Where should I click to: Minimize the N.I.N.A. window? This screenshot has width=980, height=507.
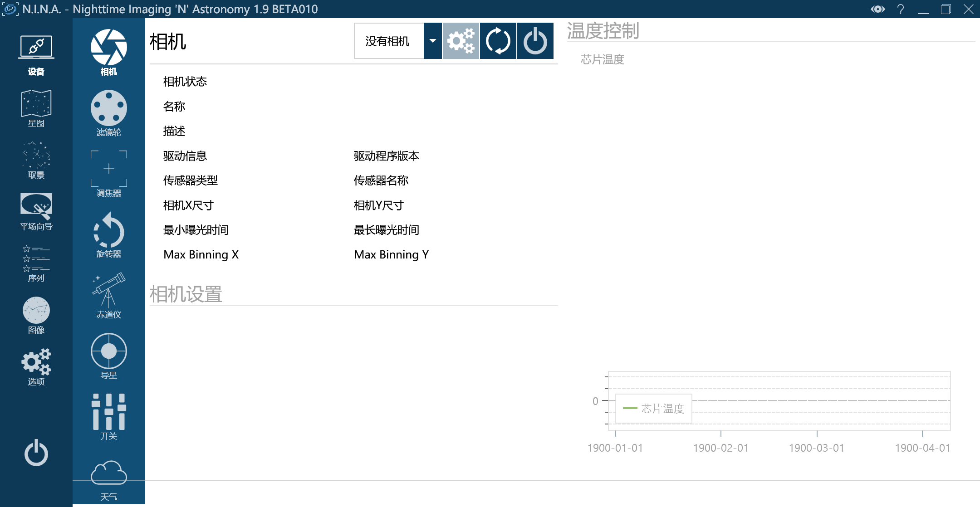923,9
